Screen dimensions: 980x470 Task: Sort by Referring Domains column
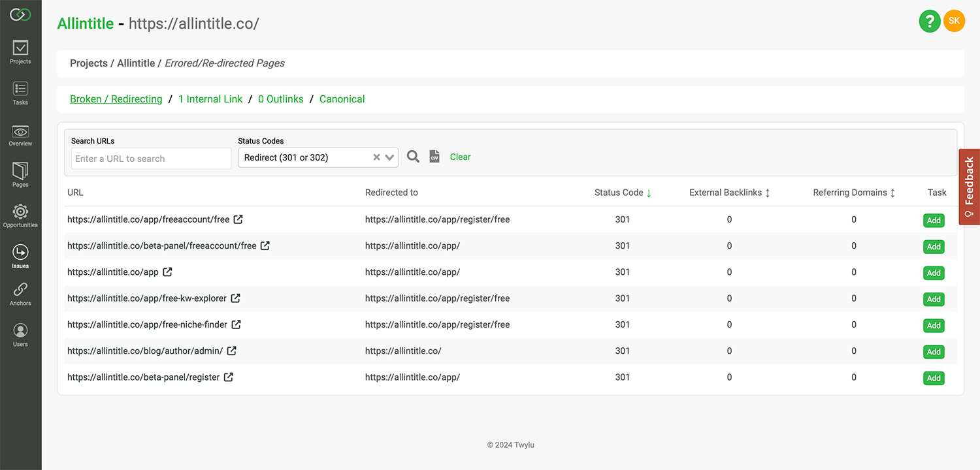tap(892, 193)
